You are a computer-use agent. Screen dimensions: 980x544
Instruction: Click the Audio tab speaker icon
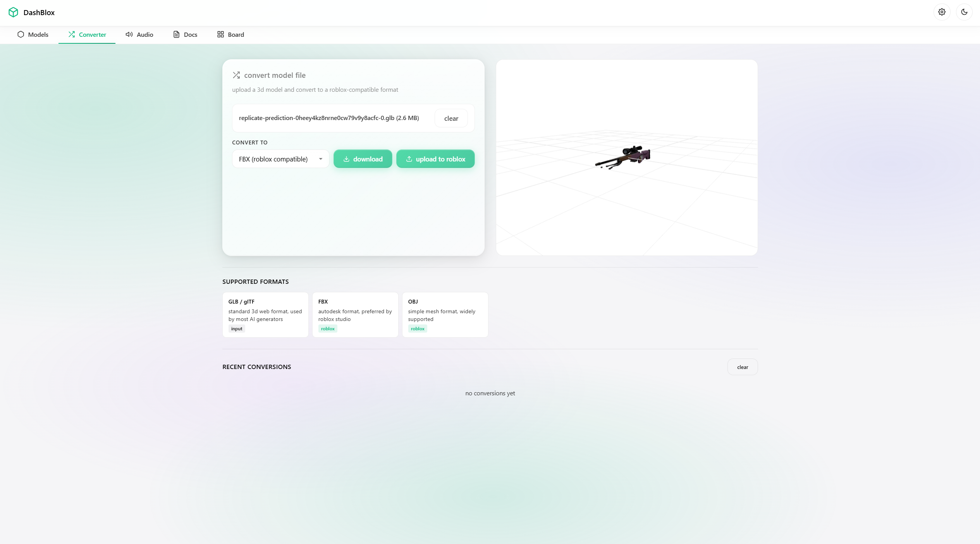click(x=129, y=34)
